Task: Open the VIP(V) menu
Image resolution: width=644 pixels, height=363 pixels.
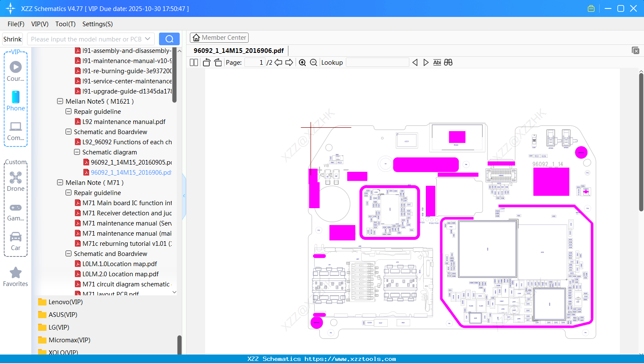Action: click(x=40, y=24)
